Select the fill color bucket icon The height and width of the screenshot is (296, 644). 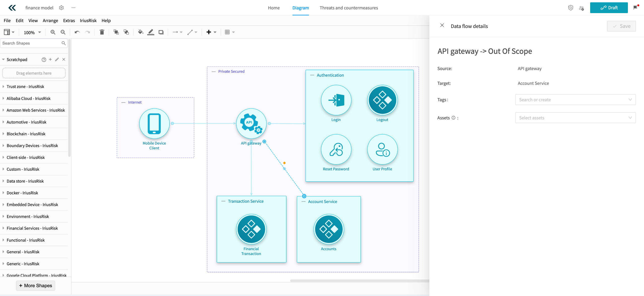coord(140,32)
